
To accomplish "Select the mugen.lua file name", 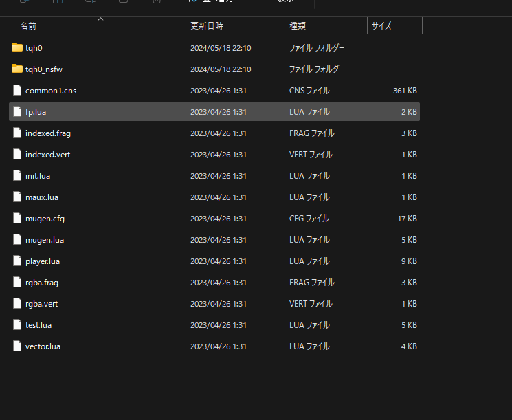I will pyautogui.click(x=45, y=240).
